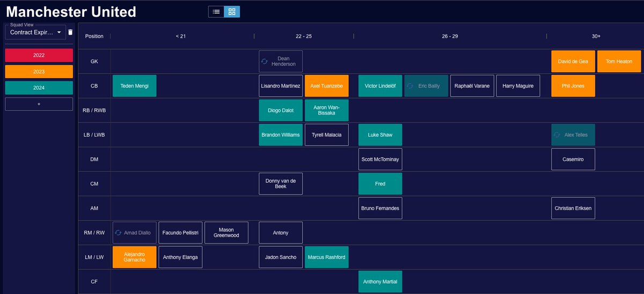Screen dimensions: 644x294
Task: Click the GK position row label
Action: pos(94,61)
